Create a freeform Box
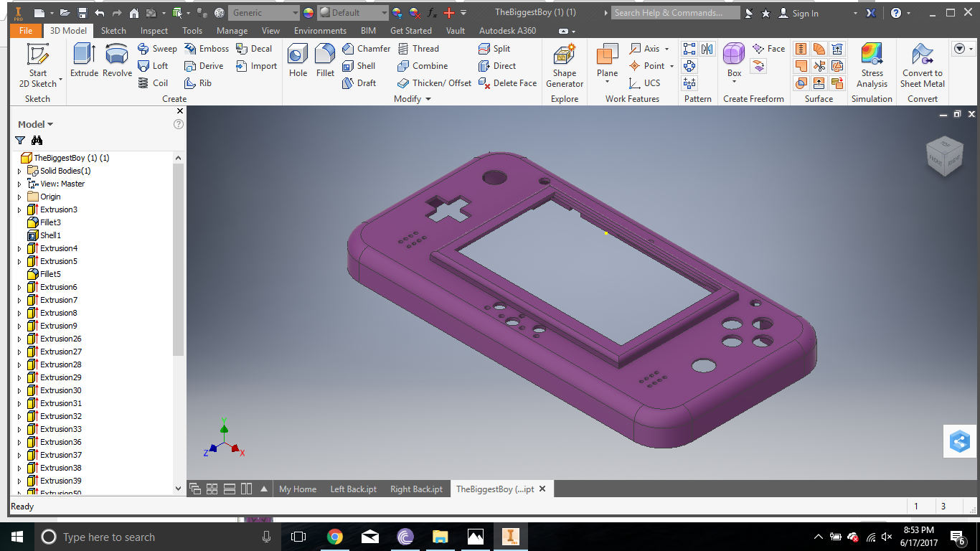The height and width of the screenshot is (551, 980). click(734, 60)
